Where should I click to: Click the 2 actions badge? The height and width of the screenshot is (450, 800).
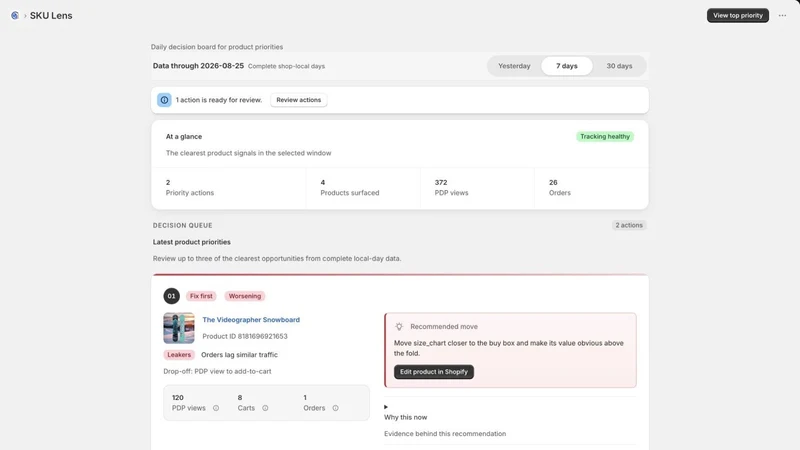(x=629, y=225)
